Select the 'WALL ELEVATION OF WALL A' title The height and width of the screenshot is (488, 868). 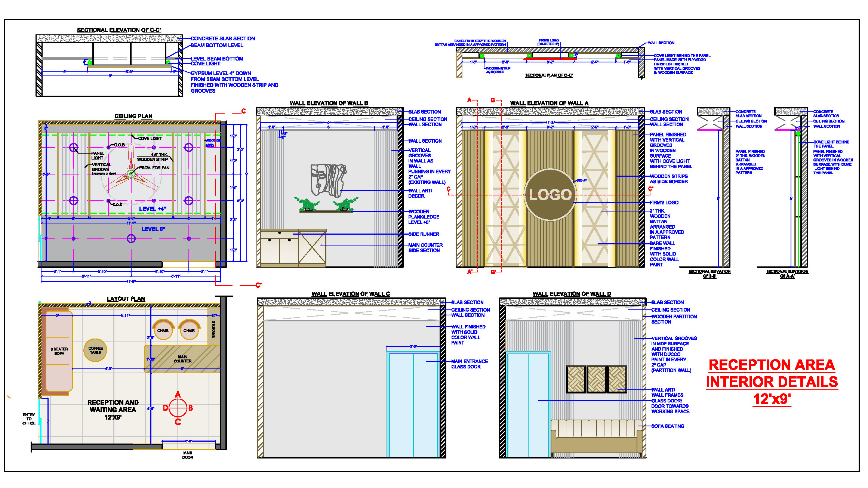tap(549, 103)
